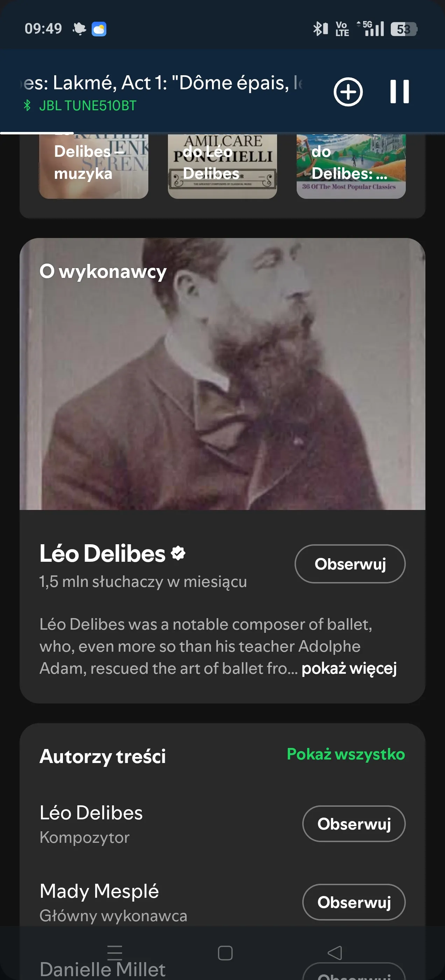Image resolution: width=445 pixels, height=980 pixels.
Task: Tap the verified badge beside Léo Delibes
Action: tap(178, 553)
